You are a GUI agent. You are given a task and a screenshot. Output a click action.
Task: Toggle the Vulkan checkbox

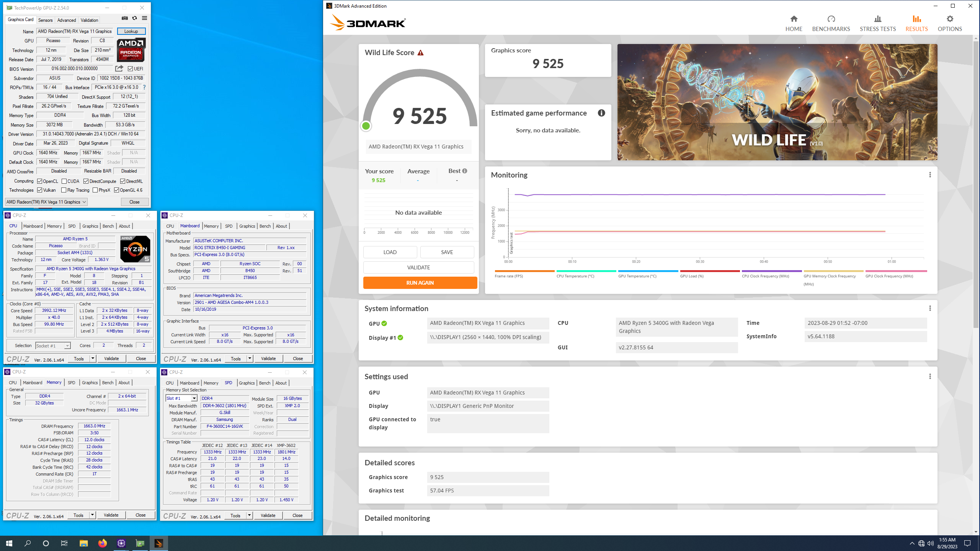[x=40, y=190]
